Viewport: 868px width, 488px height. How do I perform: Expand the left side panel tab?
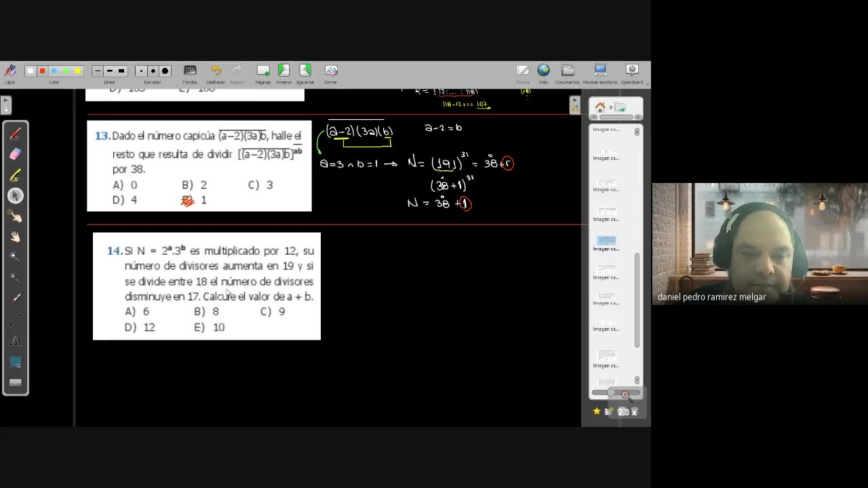click(5, 105)
